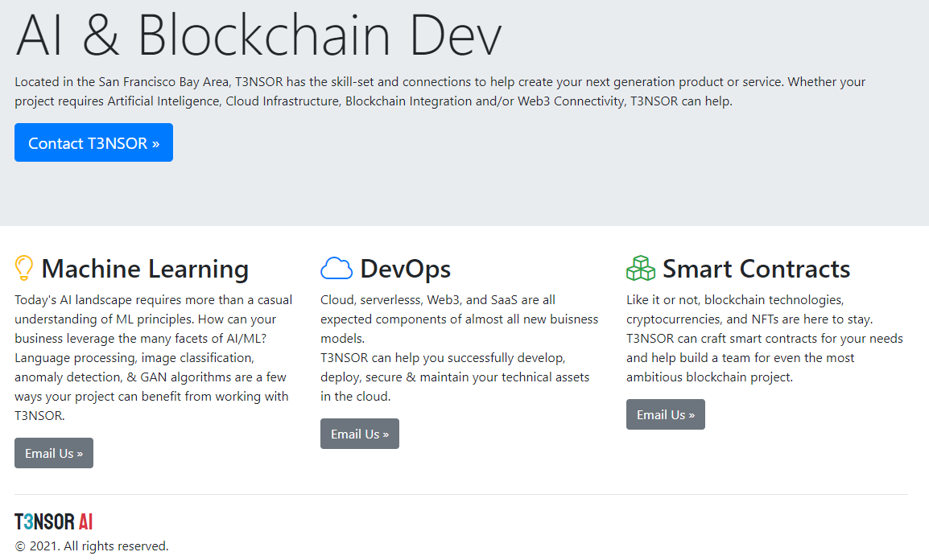The height and width of the screenshot is (560, 929).
Task: Click the horizontal divider above the footer
Action: (460, 494)
